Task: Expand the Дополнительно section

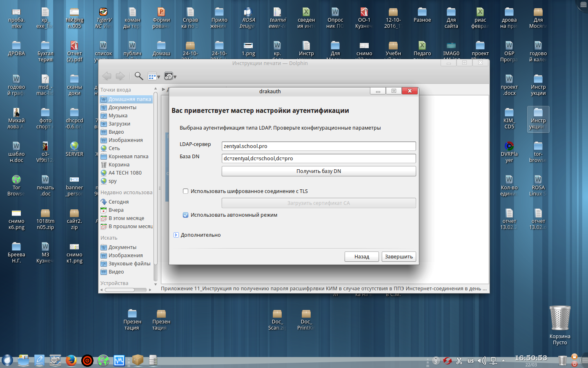Action: [176, 235]
